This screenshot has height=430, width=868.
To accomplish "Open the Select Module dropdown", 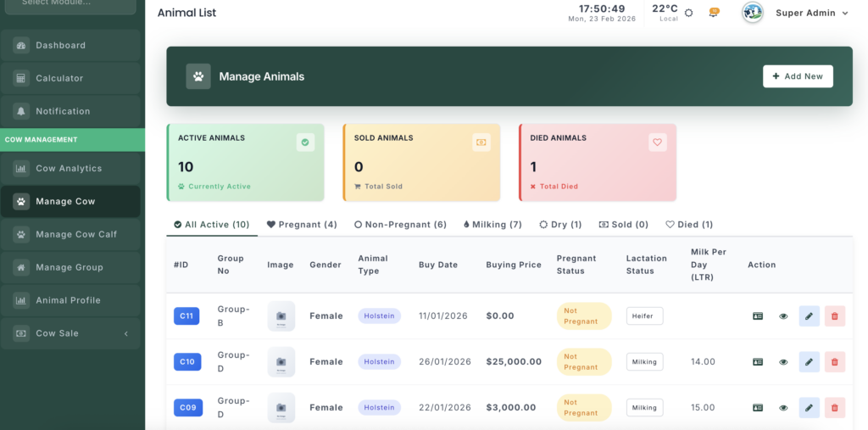I will point(71,3).
